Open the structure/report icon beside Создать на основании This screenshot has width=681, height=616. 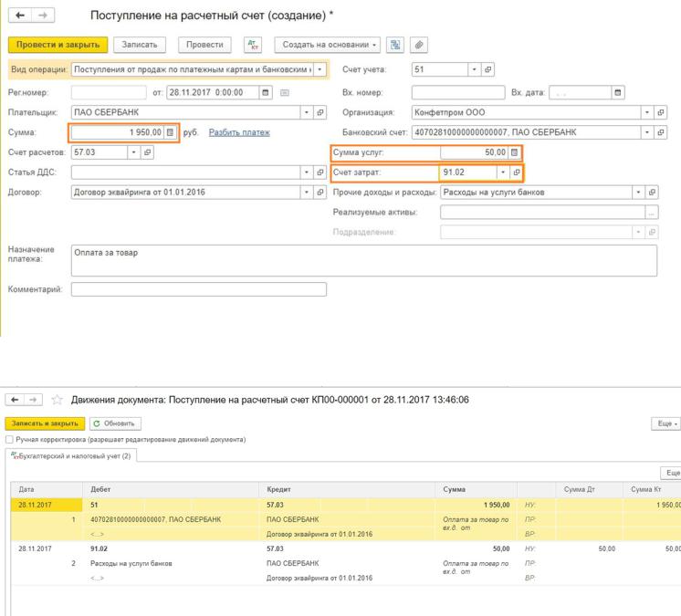click(x=397, y=45)
